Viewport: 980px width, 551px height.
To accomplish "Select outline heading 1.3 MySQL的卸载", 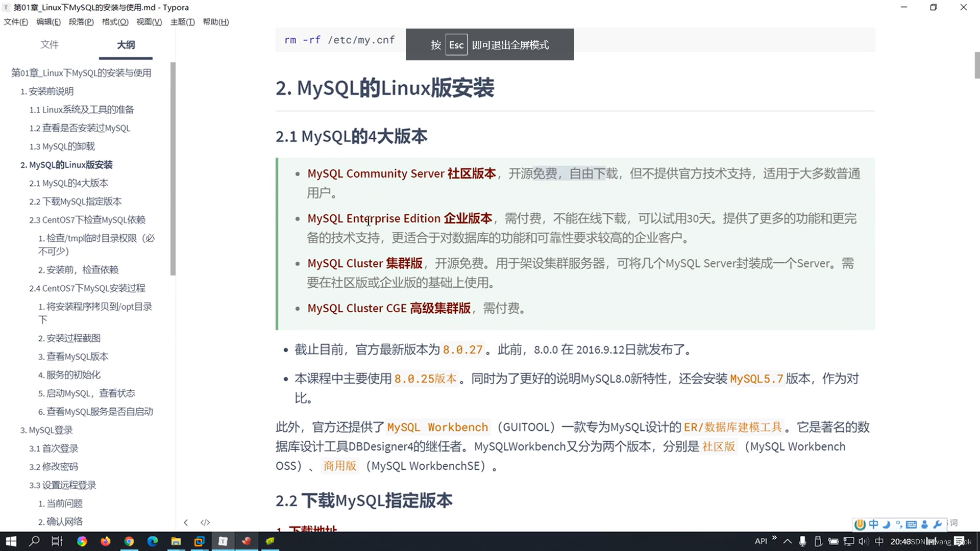I will point(62,146).
